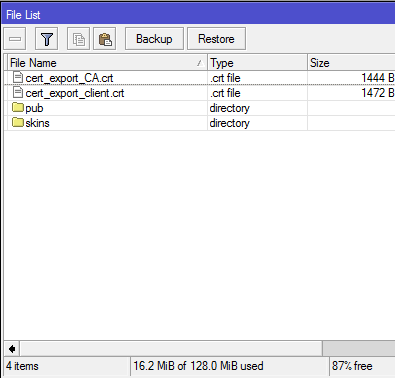Click the 16.2 MiB of 128.0 MiB used status
Viewport: 395px width, 378px height.
tap(198, 366)
